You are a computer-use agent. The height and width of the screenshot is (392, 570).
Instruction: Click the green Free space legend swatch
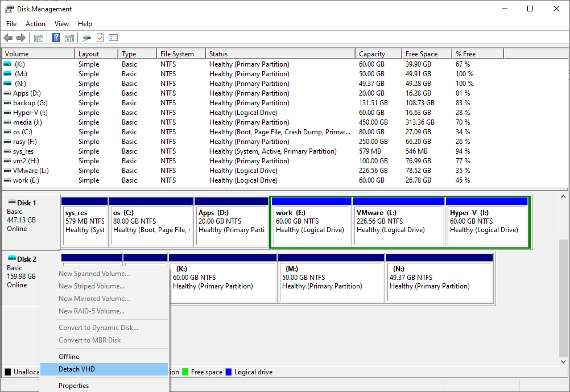point(185,372)
